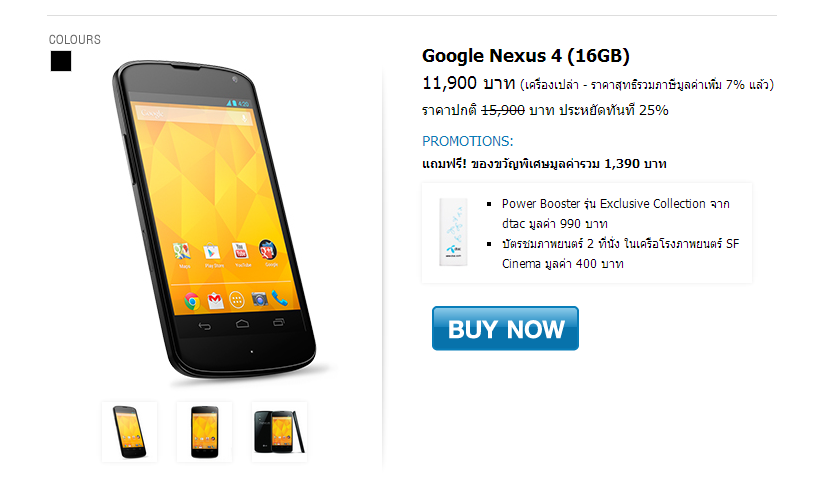Viewport: 838px width, 479px height.
Task: Click the phone's Back navigation arrow
Action: [x=205, y=326]
